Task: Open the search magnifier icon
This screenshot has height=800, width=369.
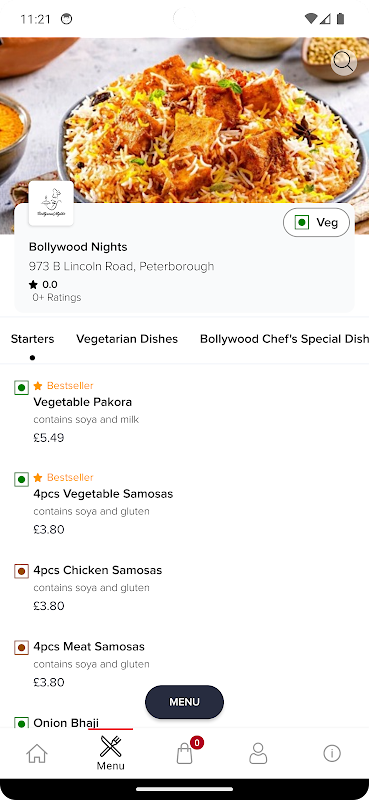Action: [x=343, y=63]
